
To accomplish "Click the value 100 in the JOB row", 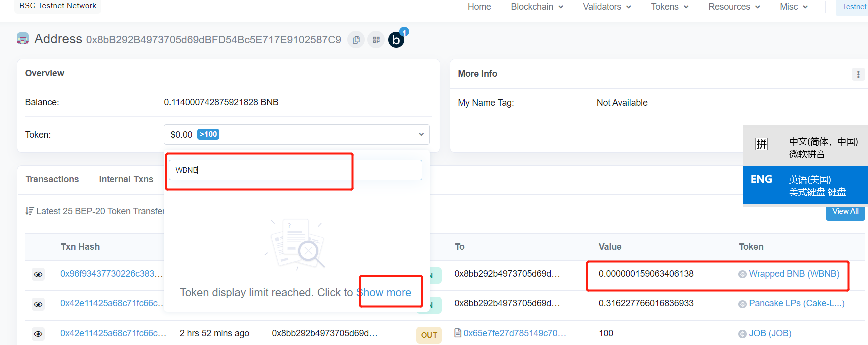I will click(x=606, y=333).
